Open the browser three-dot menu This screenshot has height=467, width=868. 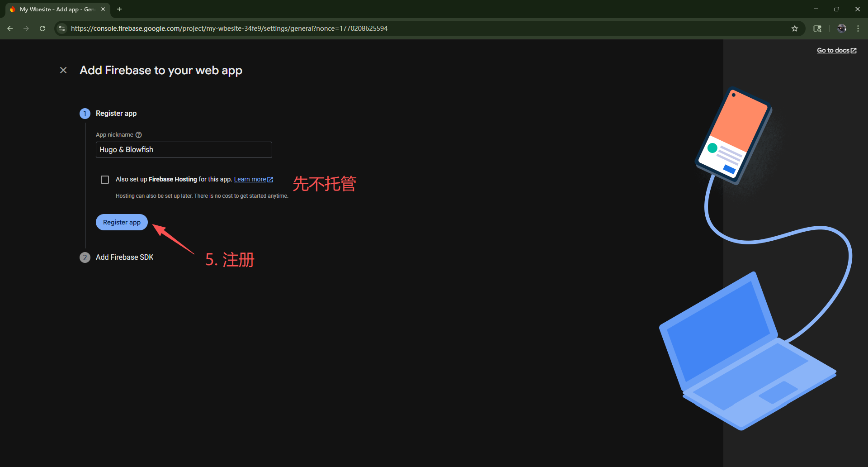pos(858,29)
